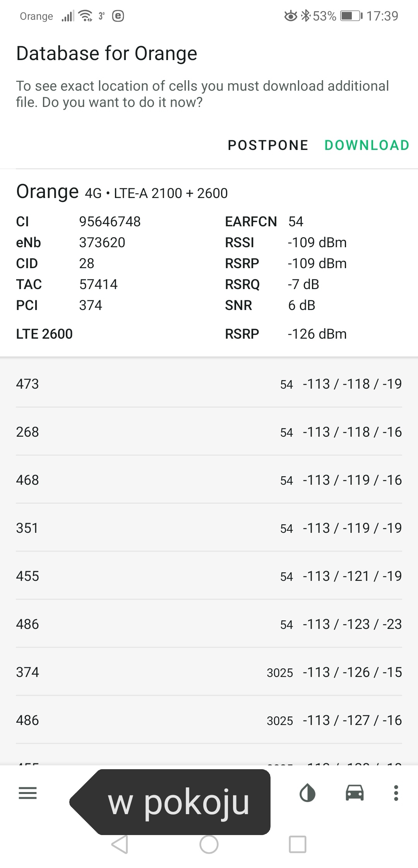Open neighbor cell 351 entry
This screenshot has height=868, width=418.
pos(209,528)
